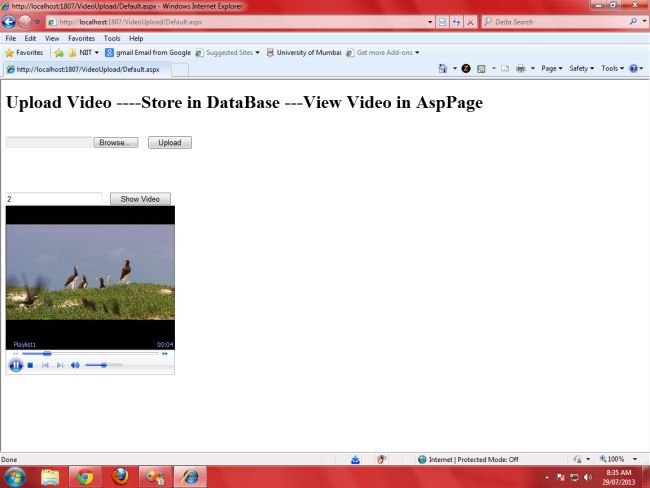
Task: Open Firefox from taskbar
Action: pyautogui.click(x=120, y=477)
